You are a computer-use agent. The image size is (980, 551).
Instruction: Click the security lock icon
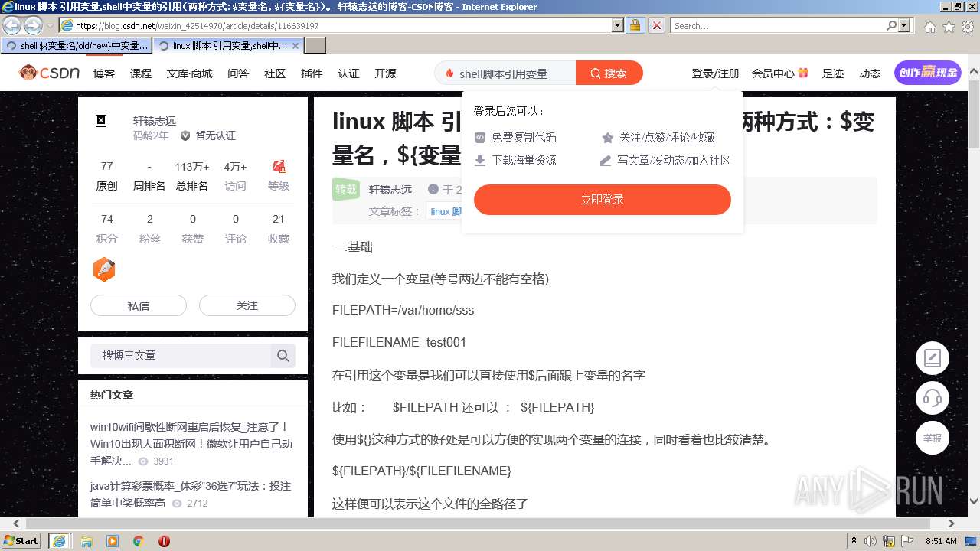click(635, 25)
